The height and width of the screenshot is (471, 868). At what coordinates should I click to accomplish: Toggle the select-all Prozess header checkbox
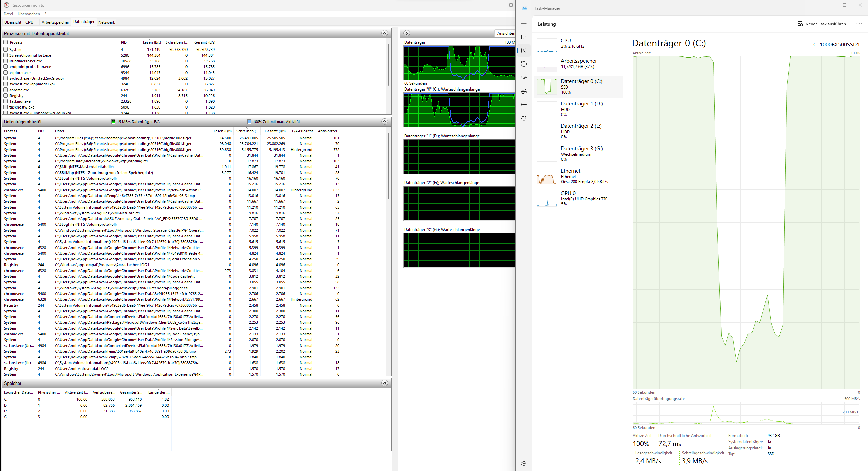6,42
